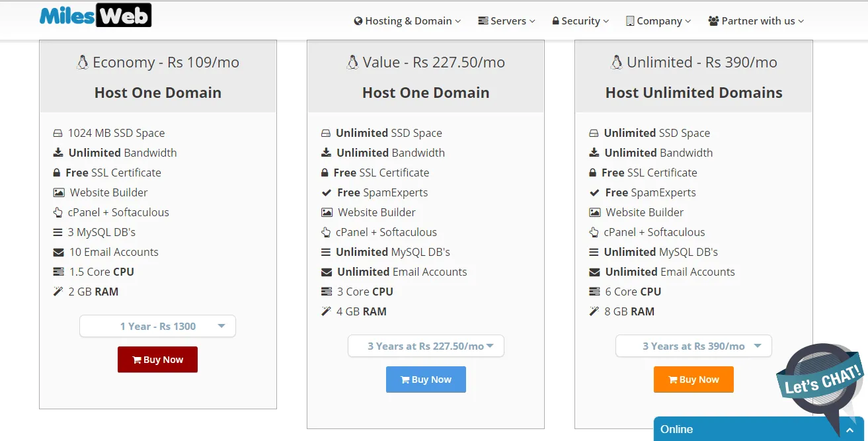The image size is (868, 441).
Task: Click the SSD Space disk icon in Value plan
Action: 326,133
